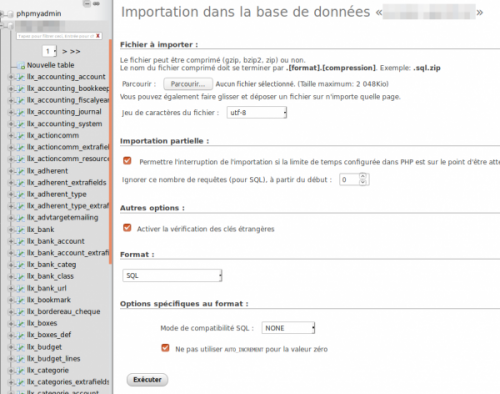Click the llx_actioncomm_resources table icon
Screen dimensions: 500x394
click(x=21, y=159)
